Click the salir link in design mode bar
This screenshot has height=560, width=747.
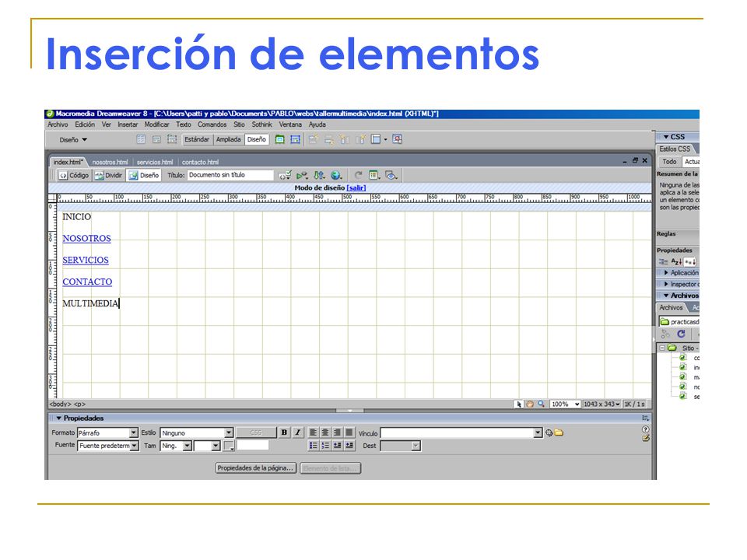click(x=356, y=187)
